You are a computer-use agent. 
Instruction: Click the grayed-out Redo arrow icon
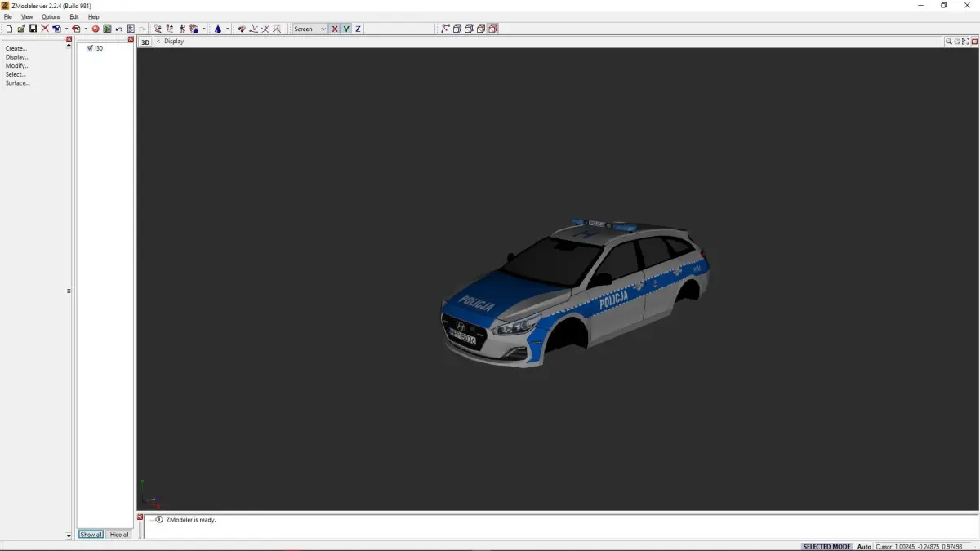coord(142,29)
